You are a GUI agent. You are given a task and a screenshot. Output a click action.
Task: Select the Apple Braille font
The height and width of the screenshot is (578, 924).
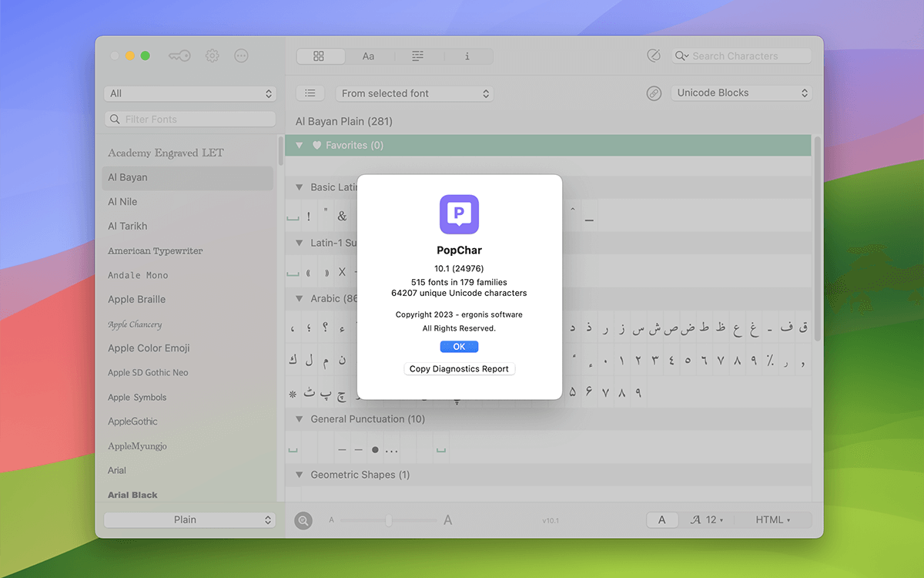187,299
